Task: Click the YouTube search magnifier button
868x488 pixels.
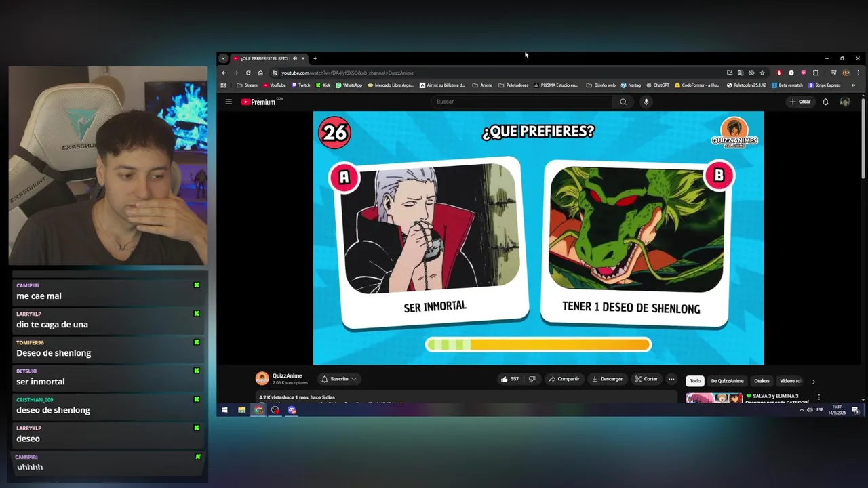Action: point(623,102)
